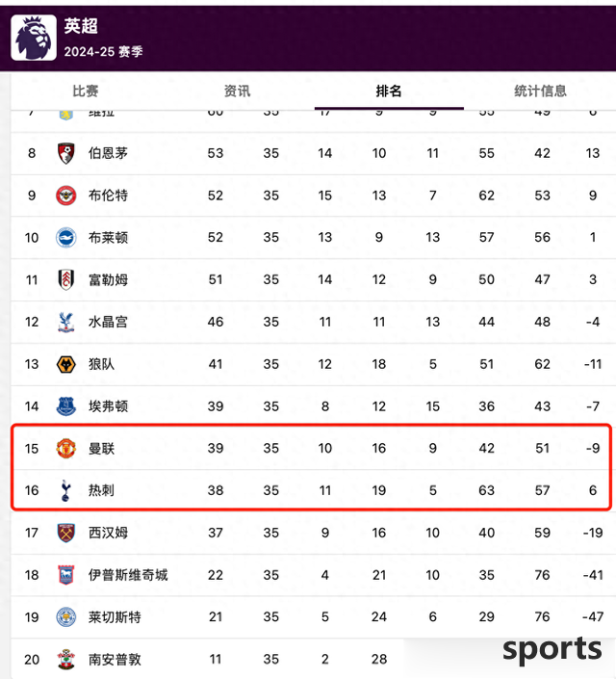Open the Bournemouth club crest

pyautogui.click(x=66, y=153)
